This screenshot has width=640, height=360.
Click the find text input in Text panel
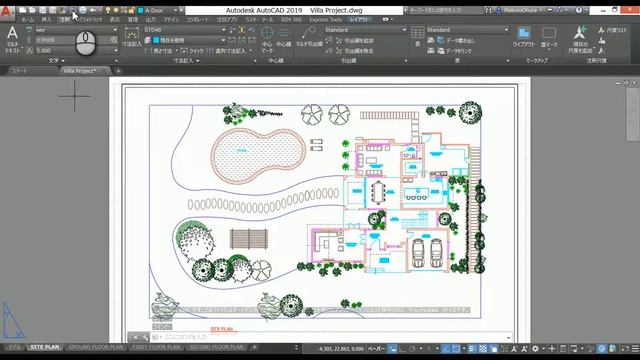click(73, 40)
